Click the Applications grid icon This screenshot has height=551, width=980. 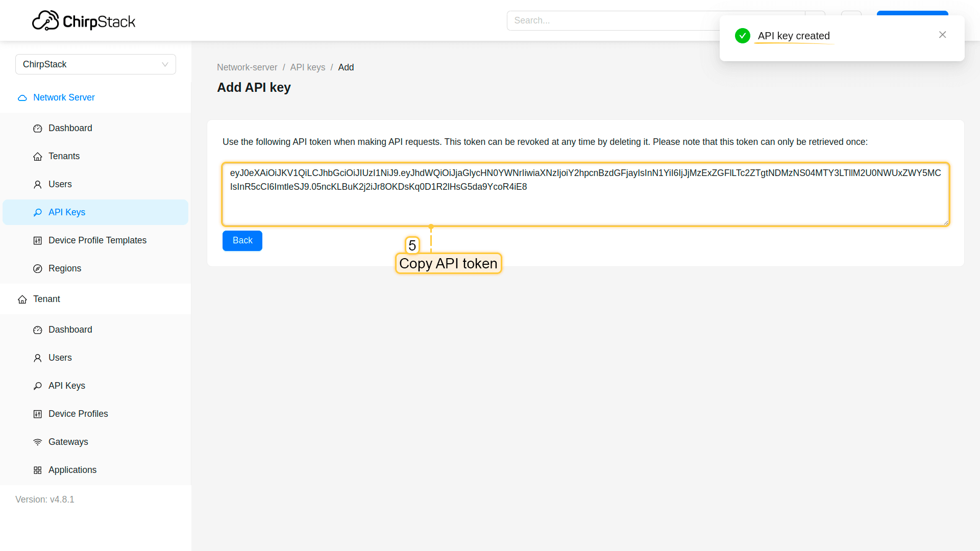pos(38,470)
